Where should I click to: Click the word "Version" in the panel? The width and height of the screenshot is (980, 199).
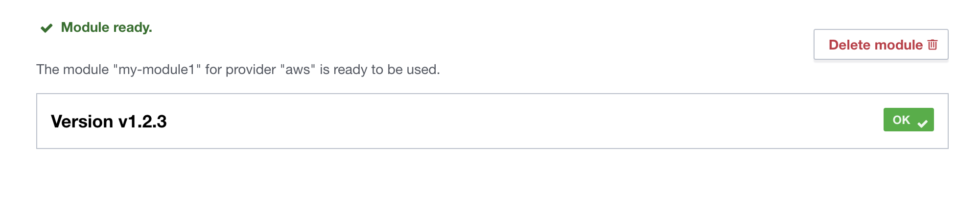coord(82,122)
